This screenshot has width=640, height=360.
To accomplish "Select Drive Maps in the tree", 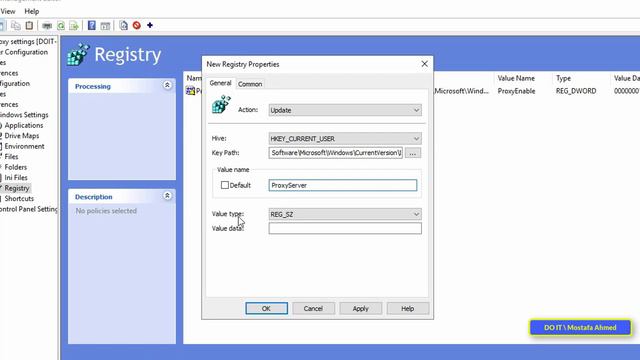I will pyautogui.click(x=22, y=136).
